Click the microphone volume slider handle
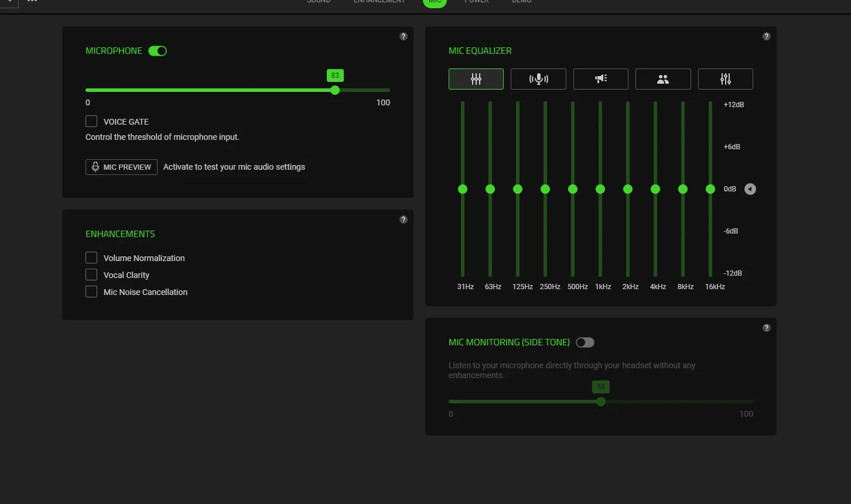Screen dimensions: 851x504 [335, 90]
